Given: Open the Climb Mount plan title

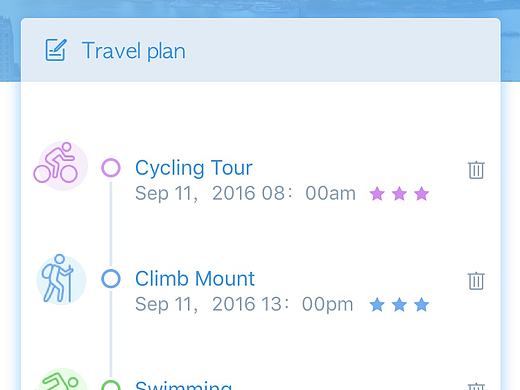Looking at the screenshot, I should click(x=195, y=279).
